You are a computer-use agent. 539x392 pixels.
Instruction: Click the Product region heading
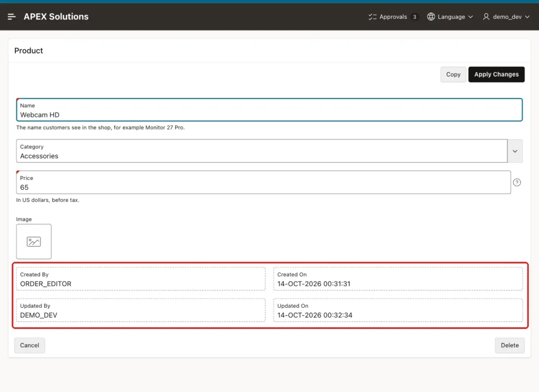tap(28, 51)
